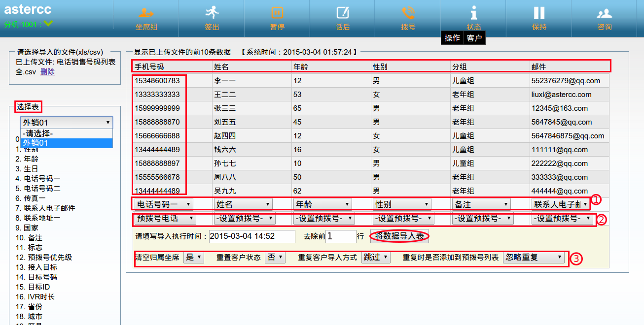Click the 保持 hold icon

pos(539,13)
